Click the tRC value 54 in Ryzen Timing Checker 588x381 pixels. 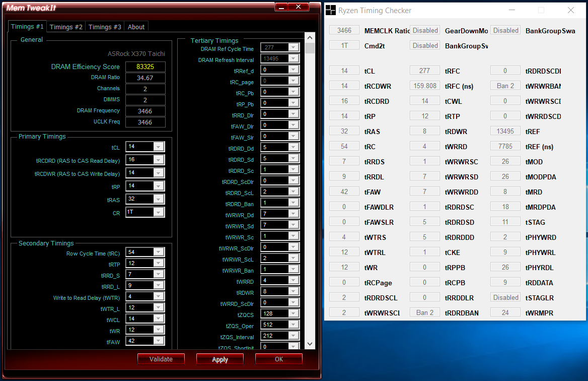[344, 146]
